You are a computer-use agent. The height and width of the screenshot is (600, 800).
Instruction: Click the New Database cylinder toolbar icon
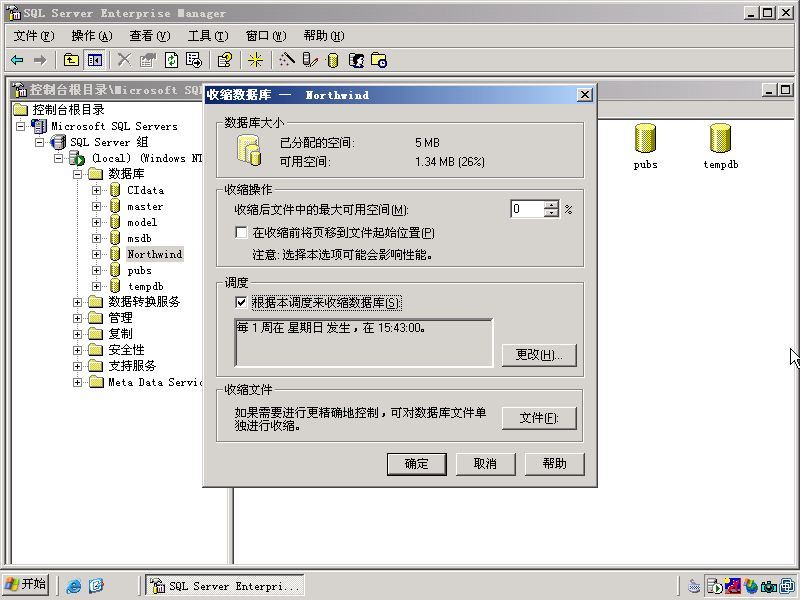coord(332,60)
